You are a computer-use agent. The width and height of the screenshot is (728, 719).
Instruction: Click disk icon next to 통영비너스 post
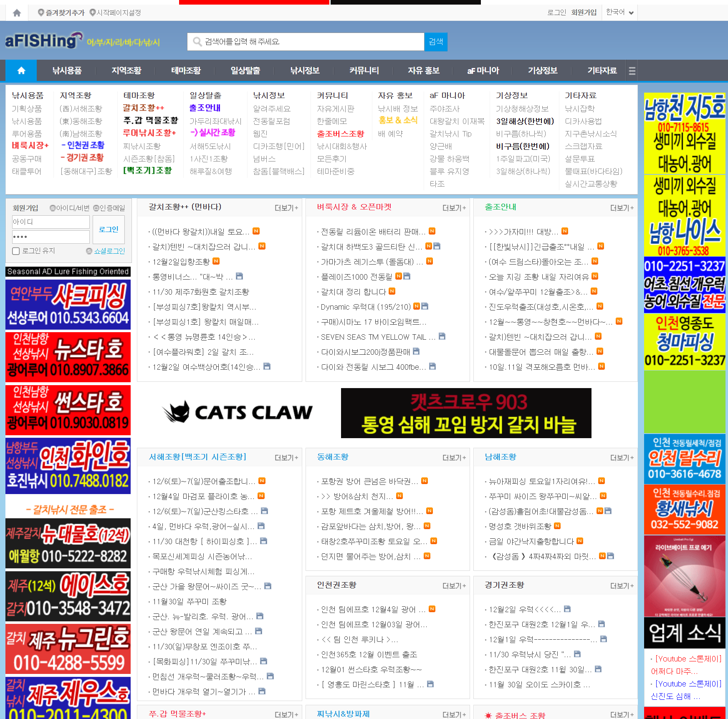(239, 276)
